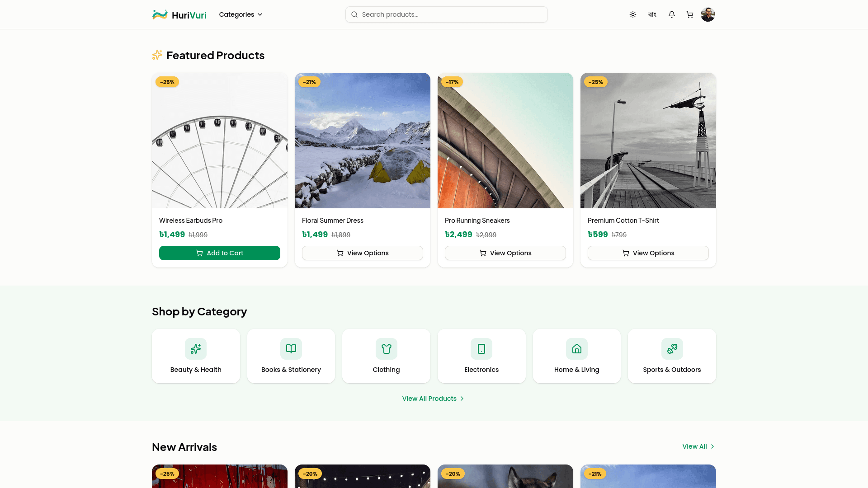Open the Electronics category
Viewport: 868px width, 488px height.
[x=481, y=356]
